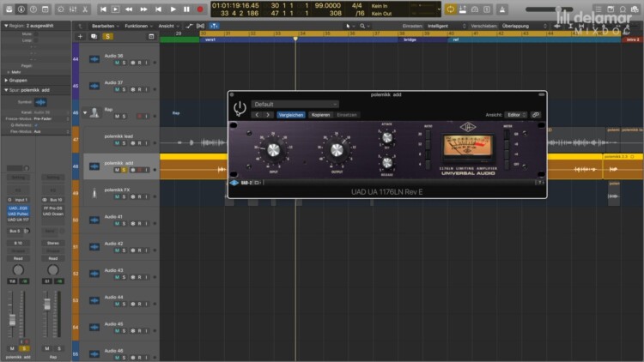The height and width of the screenshot is (362, 644).
Task: Collapse the Region inspector disclosure triangle
Action: point(6,26)
